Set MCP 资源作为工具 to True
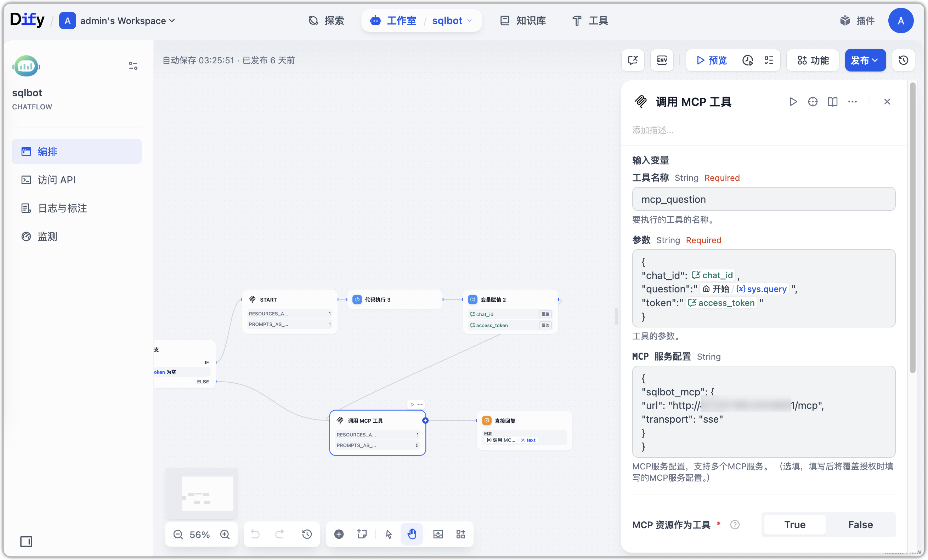This screenshot has height=560, width=928. tap(794, 525)
